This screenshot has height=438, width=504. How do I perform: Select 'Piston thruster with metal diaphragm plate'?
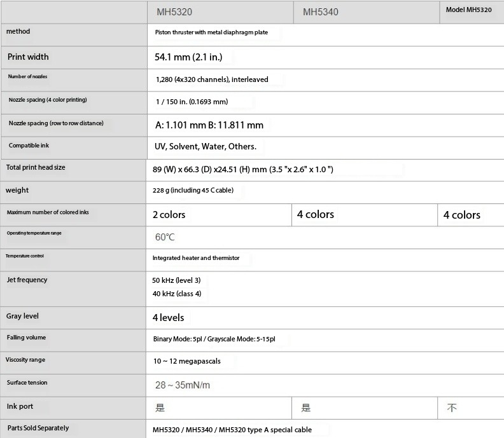[x=211, y=32]
